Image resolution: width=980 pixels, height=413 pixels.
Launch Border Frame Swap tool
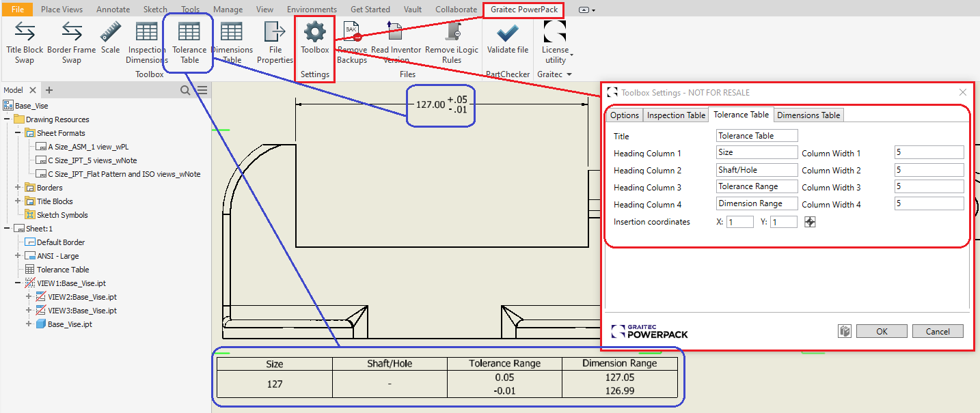coord(72,42)
